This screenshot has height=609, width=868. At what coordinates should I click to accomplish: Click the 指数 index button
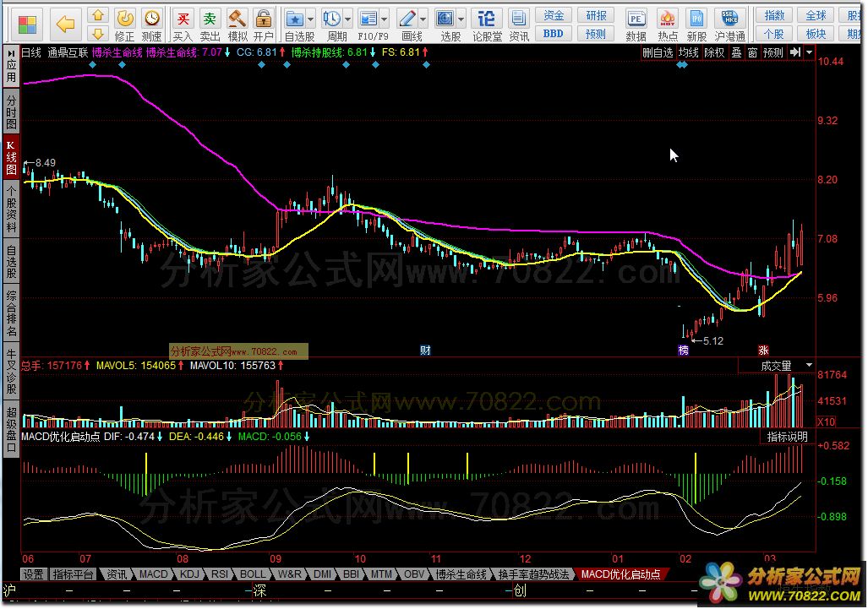pyautogui.click(x=774, y=15)
